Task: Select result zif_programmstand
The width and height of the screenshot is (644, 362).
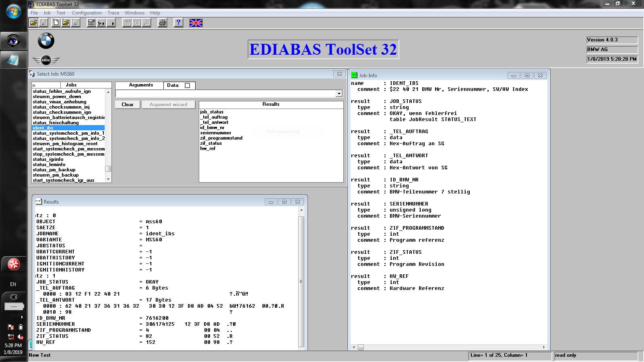Action: click(x=221, y=138)
